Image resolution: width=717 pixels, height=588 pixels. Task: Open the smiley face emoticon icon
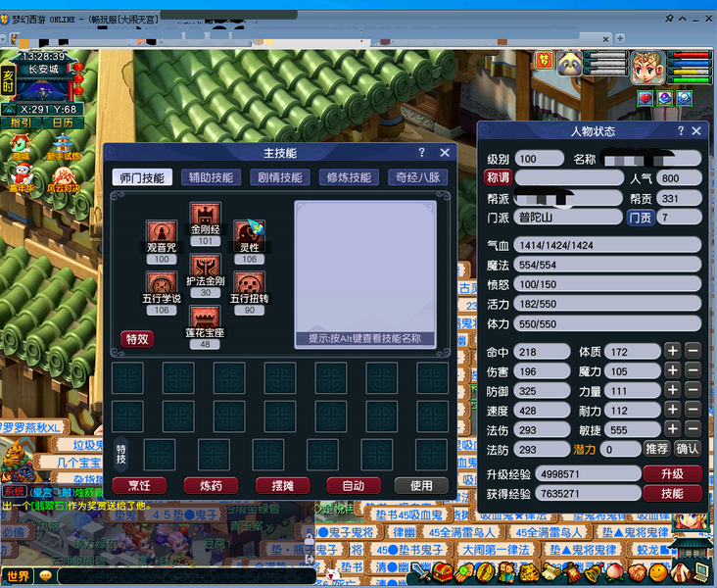658,572
